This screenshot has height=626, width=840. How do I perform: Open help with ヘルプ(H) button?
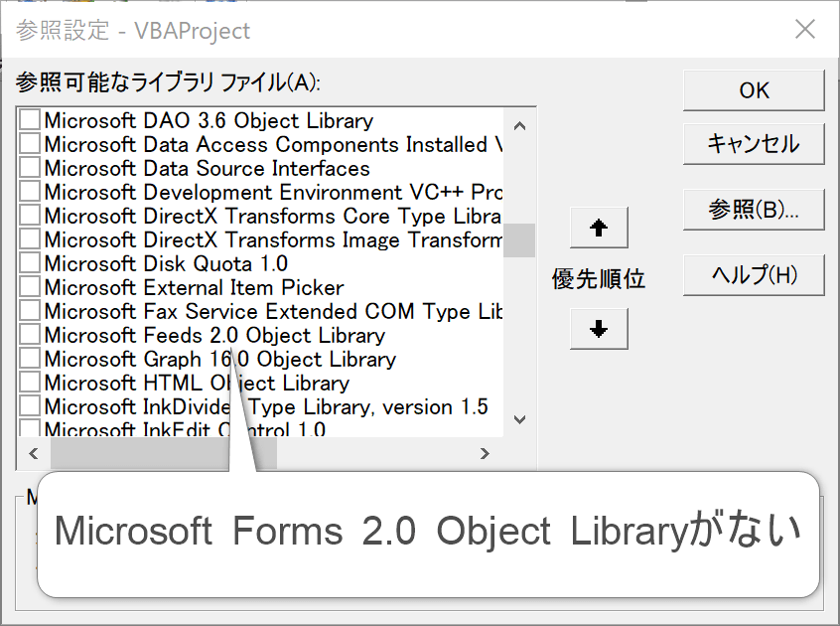pos(754,275)
